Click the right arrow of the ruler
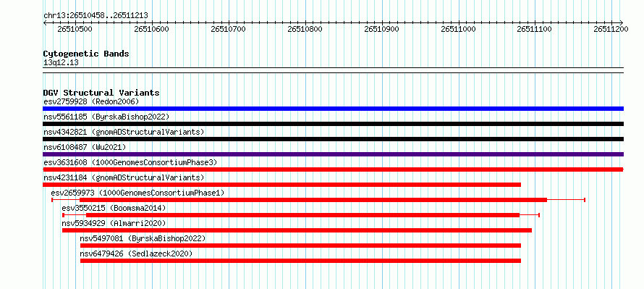Image resolution: width=644 pixels, height=289 pixels. (x=621, y=22)
